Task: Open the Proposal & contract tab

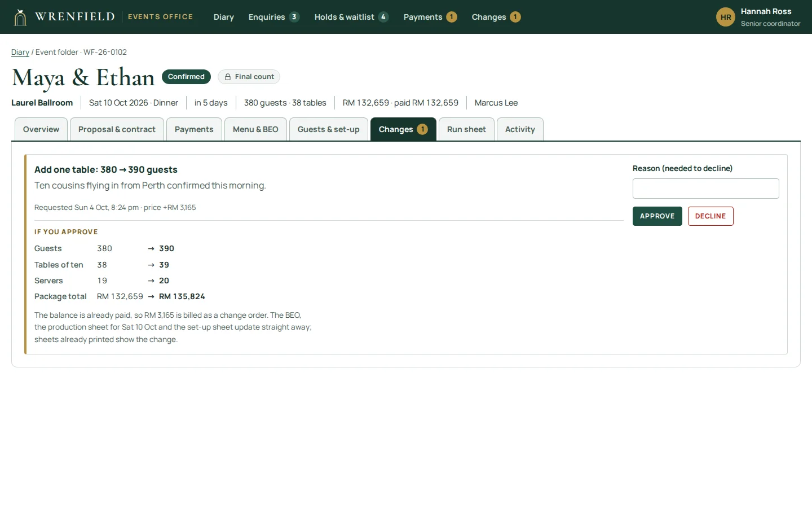Action: pyautogui.click(x=117, y=129)
